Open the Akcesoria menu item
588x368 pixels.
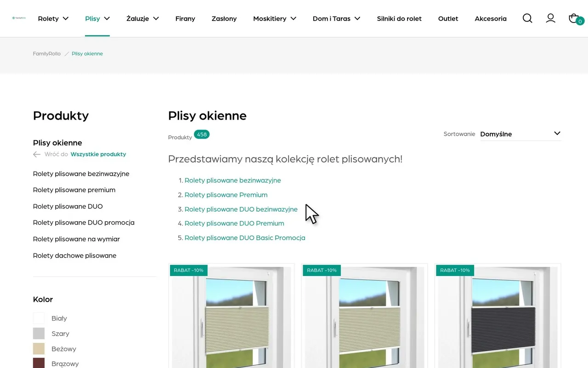(x=491, y=18)
